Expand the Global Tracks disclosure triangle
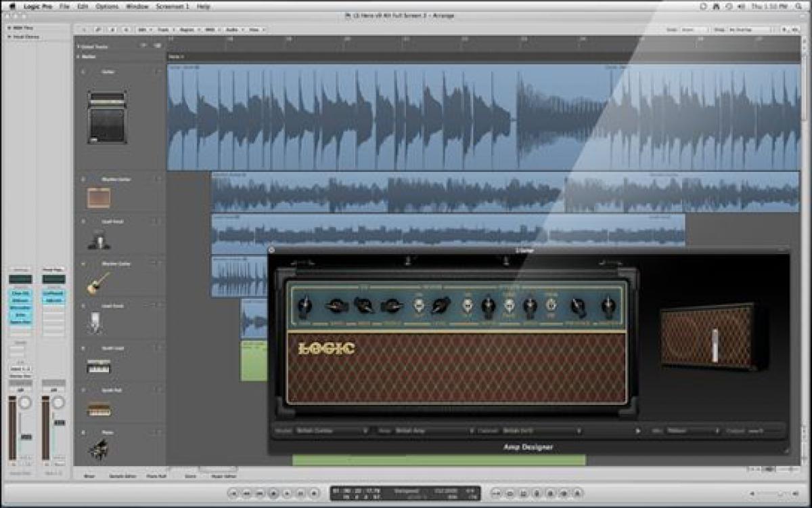Viewport: 812px width, 508px height. tap(78, 46)
